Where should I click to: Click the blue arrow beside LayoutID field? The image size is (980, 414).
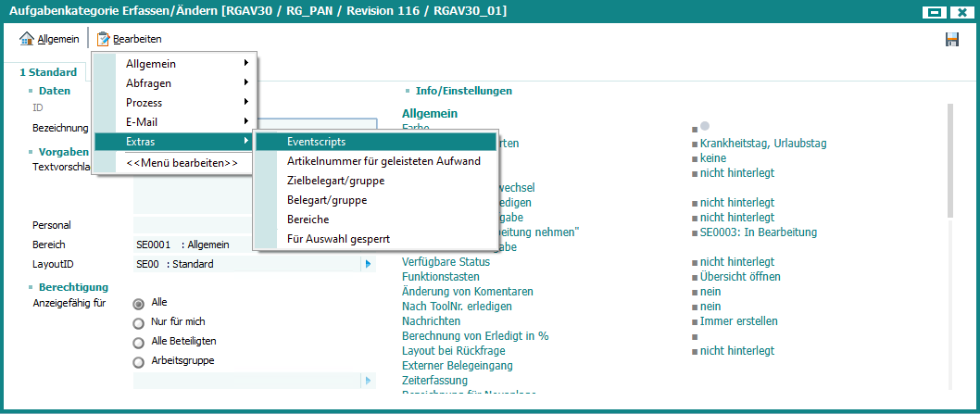pyautogui.click(x=368, y=265)
